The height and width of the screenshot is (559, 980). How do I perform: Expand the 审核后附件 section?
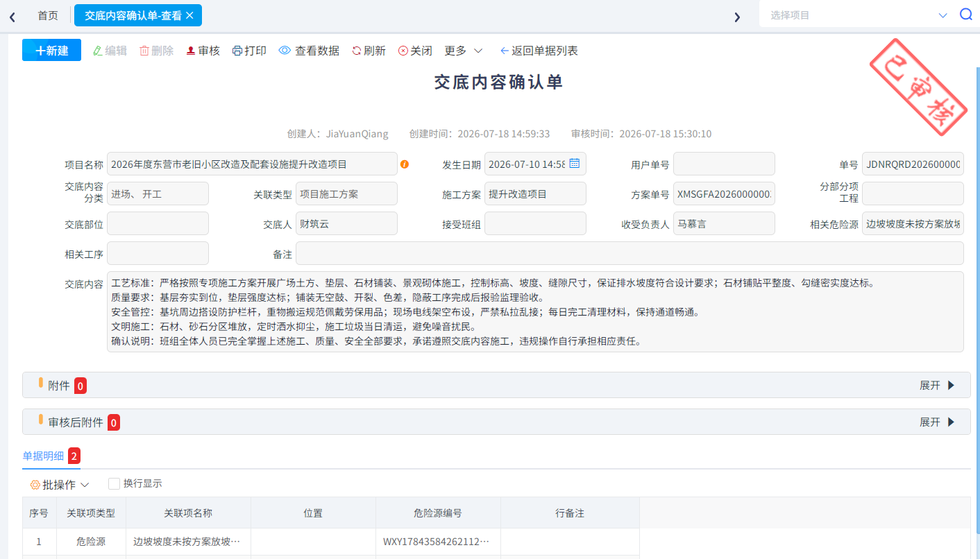(x=937, y=422)
